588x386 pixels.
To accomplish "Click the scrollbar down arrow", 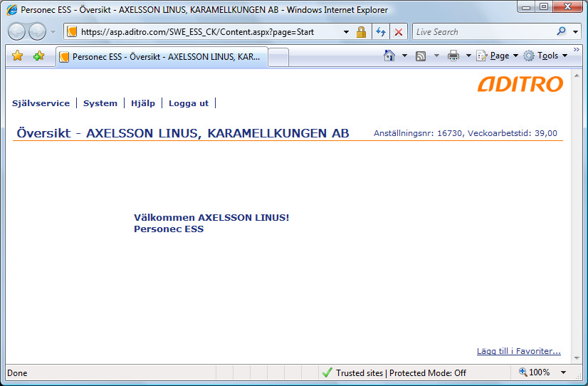I will pos(577,358).
